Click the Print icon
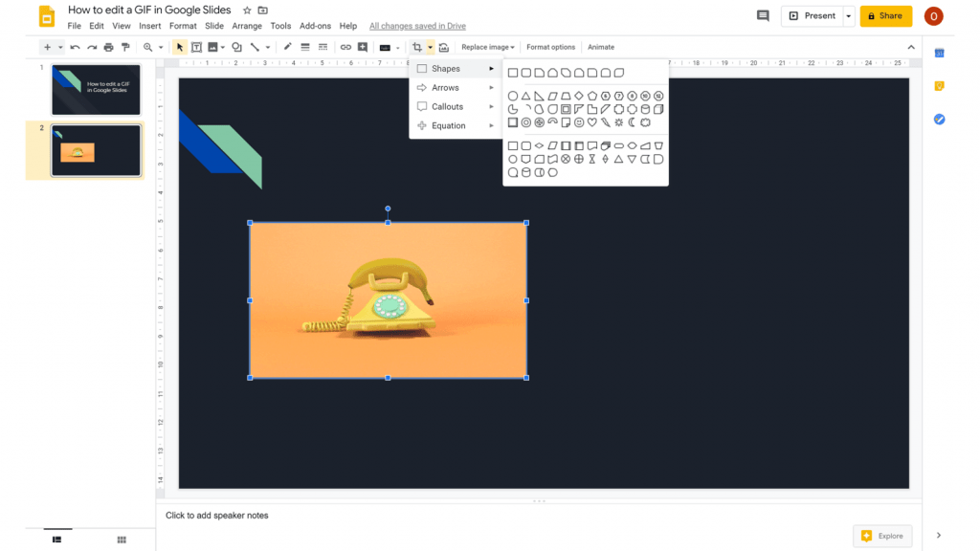 pos(106,47)
